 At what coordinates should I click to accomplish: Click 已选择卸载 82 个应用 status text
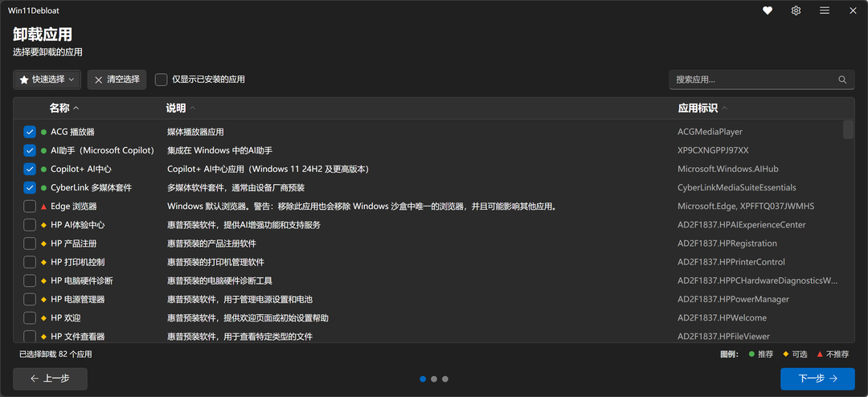tap(55, 354)
